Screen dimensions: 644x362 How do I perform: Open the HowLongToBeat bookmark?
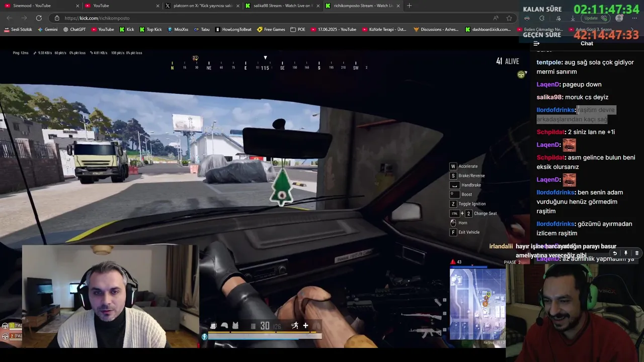point(233,30)
